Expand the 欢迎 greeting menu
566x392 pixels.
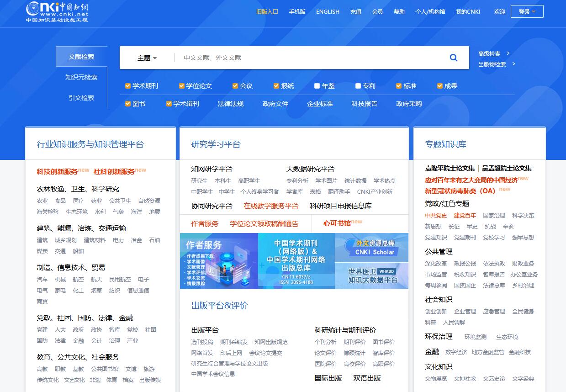[x=499, y=11]
